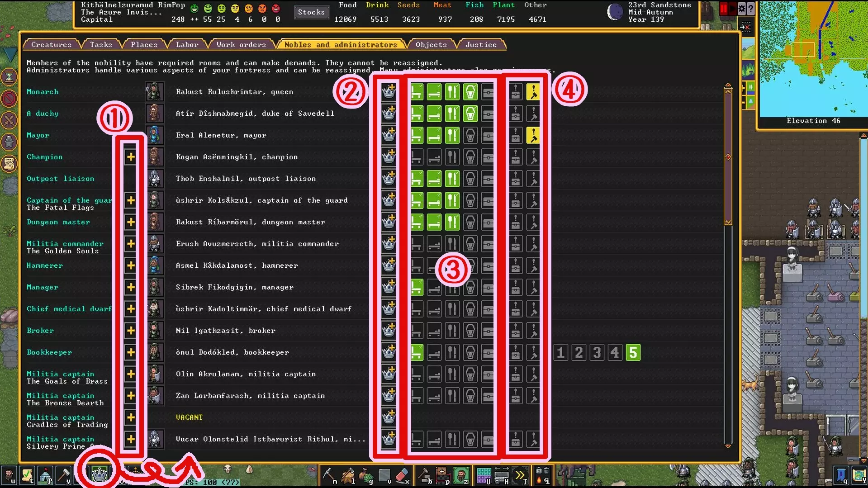This screenshot has height=488, width=868.
Task: Set bookkeeper precision to 2
Action: (x=579, y=352)
